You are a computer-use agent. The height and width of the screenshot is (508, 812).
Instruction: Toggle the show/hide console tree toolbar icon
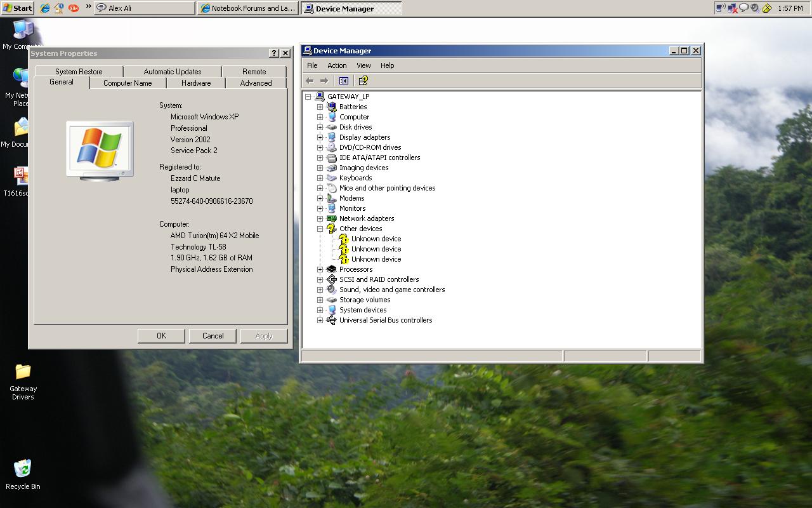(344, 81)
